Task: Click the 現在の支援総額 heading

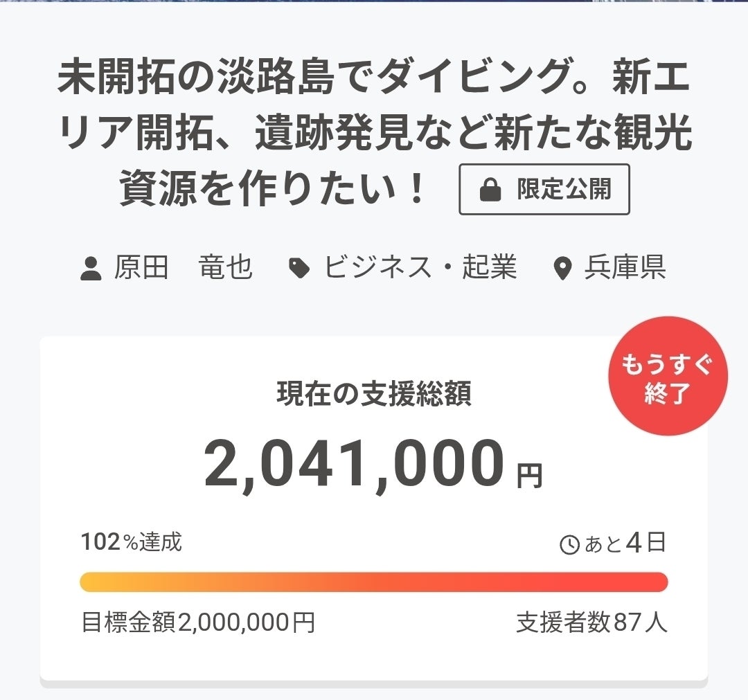Action: (x=374, y=394)
